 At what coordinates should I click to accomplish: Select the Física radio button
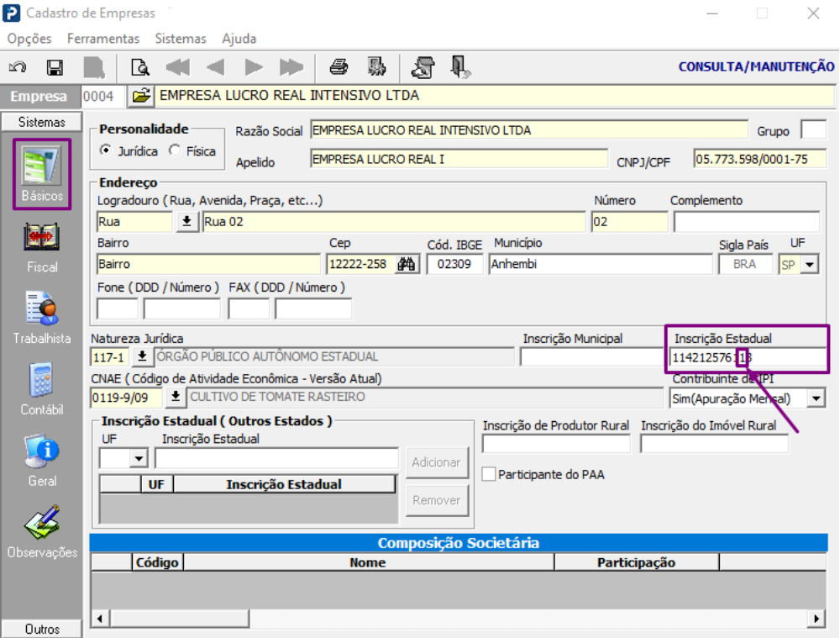(x=175, y=151)
